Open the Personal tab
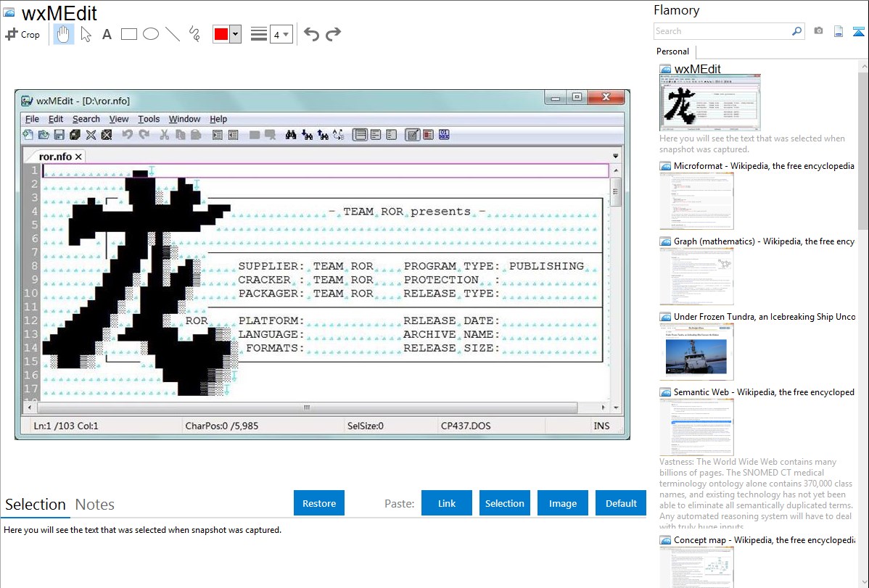 (672, 51)
